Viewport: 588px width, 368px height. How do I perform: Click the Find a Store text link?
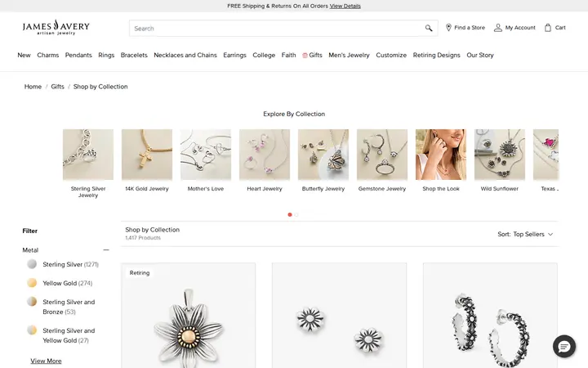(x=470, y=28)
